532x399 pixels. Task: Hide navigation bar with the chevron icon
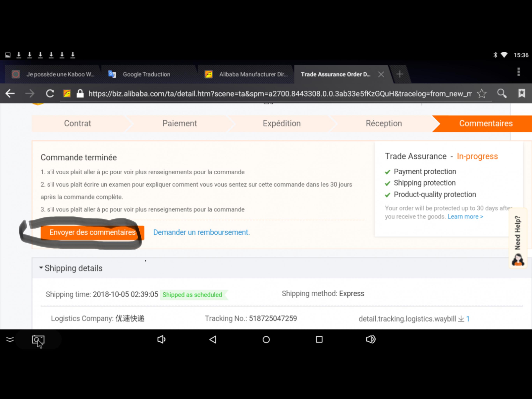click(x=10, y=340)
